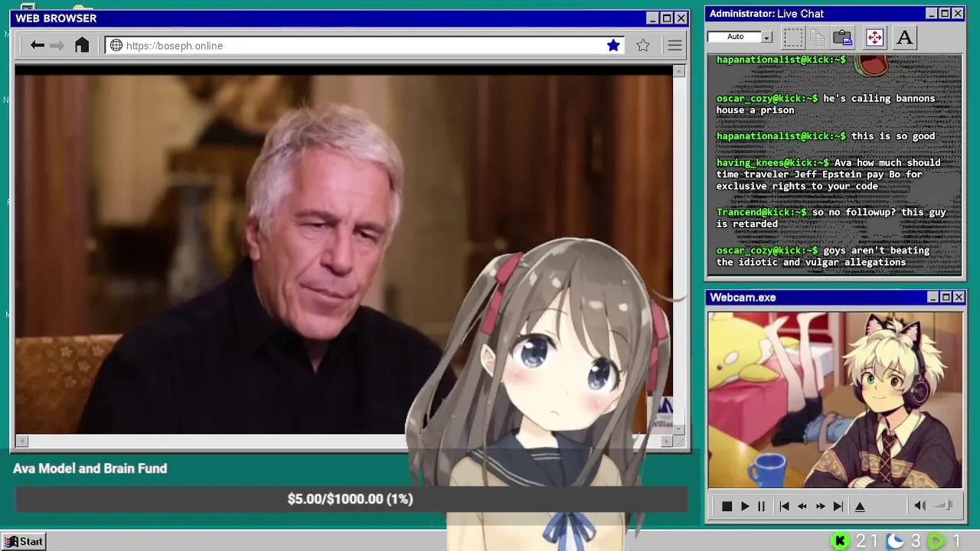Click the green Kick viewer icon
The height and width of the screenshot is (551, 980).
tap(840, 542)
